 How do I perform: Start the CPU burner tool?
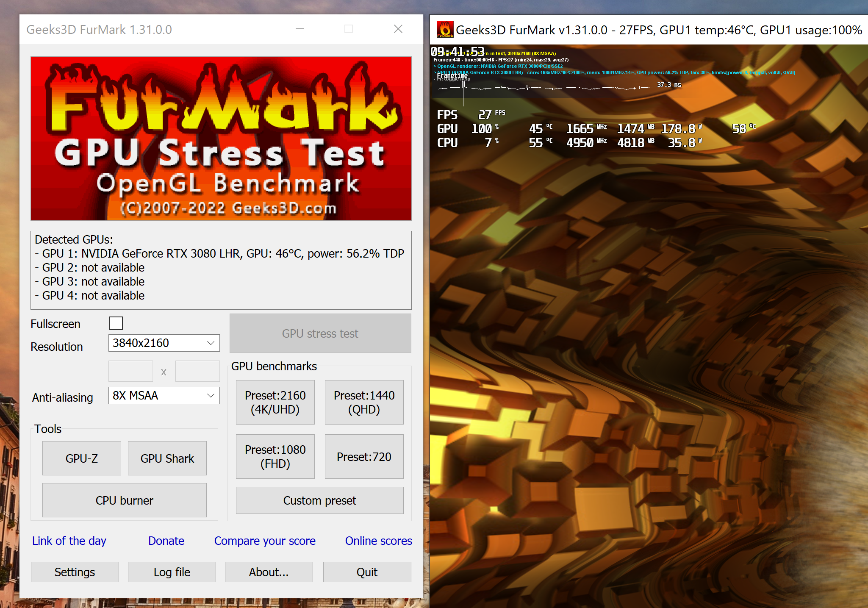tap(124, 500)
